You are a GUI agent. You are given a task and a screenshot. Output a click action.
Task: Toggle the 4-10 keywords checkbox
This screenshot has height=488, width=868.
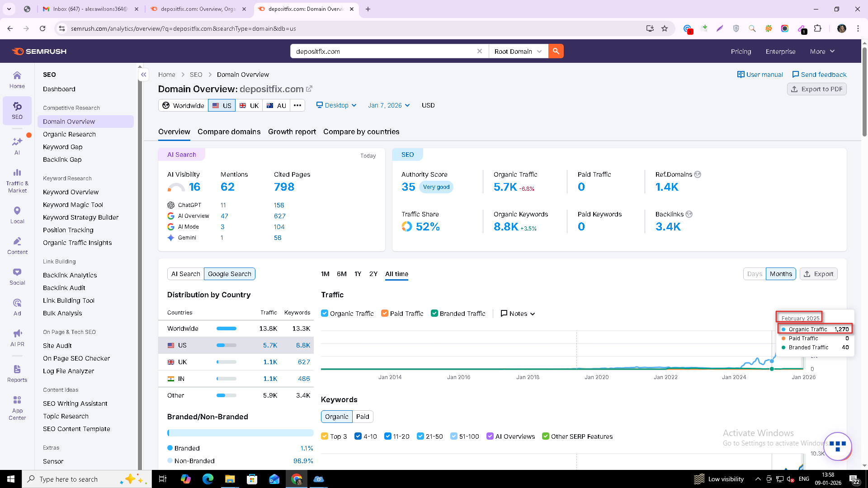[x=358, y=436]
